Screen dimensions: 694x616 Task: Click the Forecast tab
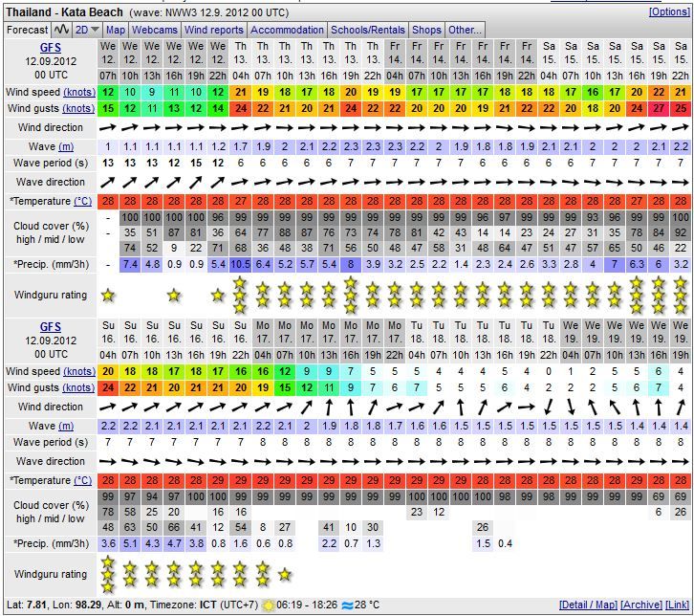point(27,30)
